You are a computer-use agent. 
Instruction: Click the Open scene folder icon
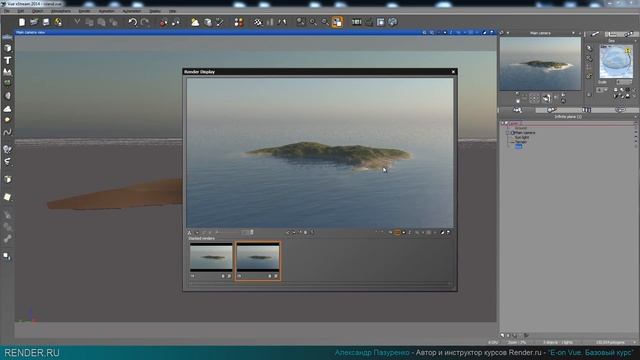click(x=34, y=22)
